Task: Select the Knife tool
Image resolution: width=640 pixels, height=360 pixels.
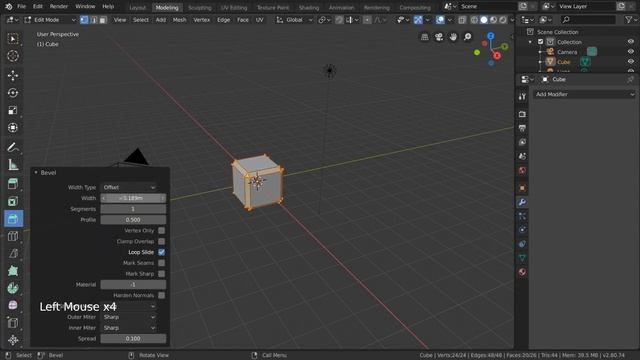Action: [13, 253]
